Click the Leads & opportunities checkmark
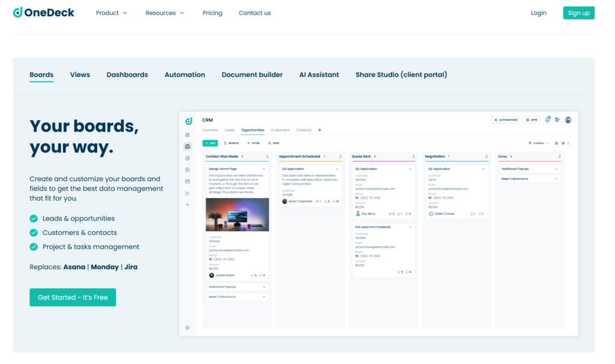 (x=34, y=219)
